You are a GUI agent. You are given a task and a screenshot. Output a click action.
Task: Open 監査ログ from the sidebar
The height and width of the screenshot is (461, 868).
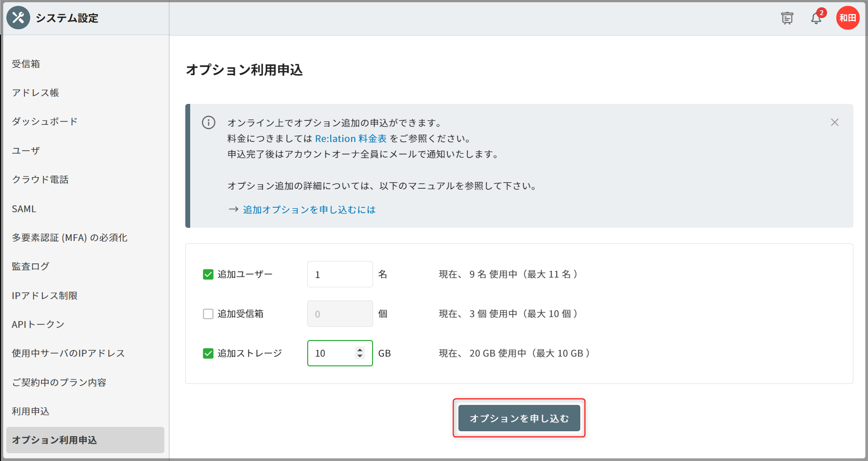click(30, 266)
